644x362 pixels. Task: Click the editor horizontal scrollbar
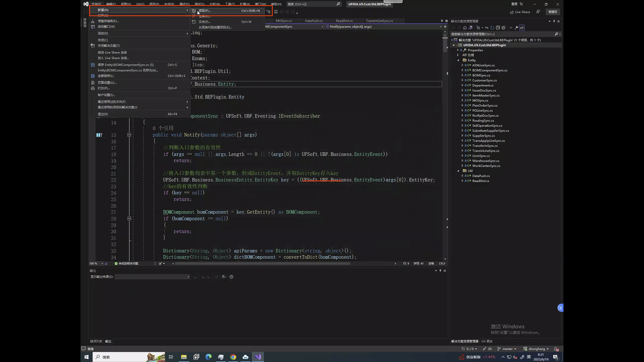263,264
